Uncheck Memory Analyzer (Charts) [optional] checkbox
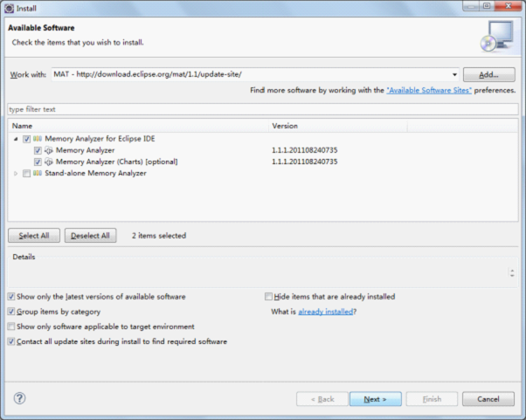526x420 pixels. point(38,162)
